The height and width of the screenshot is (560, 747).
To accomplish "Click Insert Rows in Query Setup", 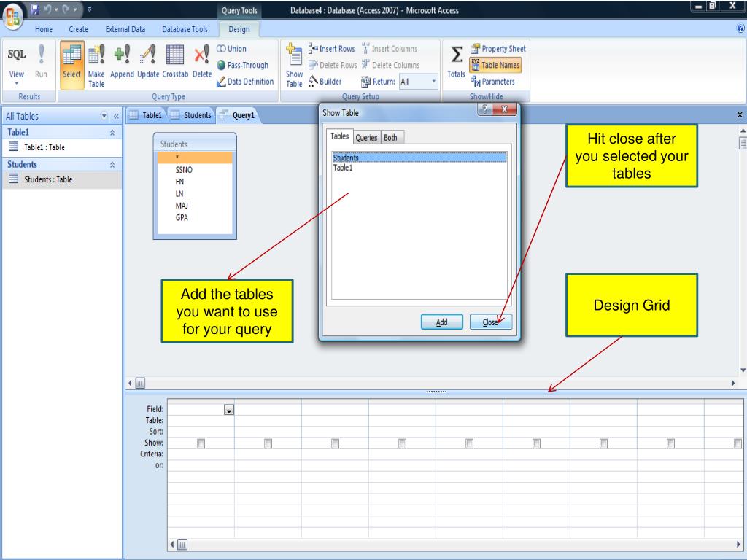I will 332,49.
